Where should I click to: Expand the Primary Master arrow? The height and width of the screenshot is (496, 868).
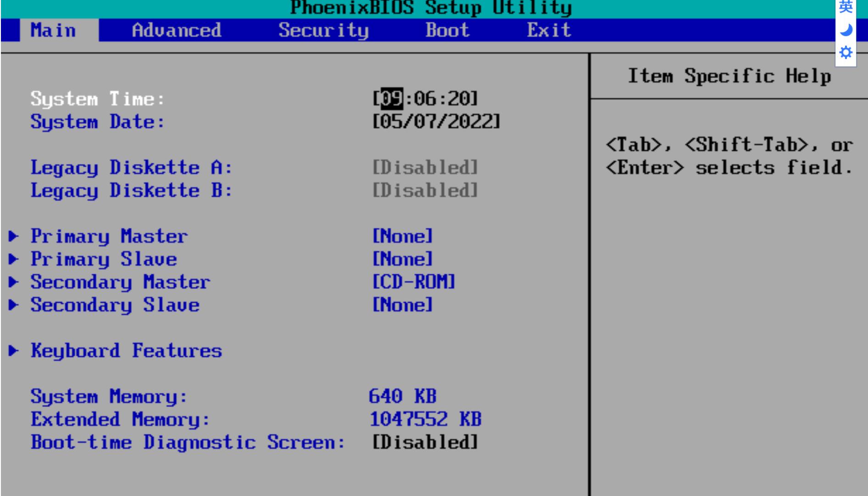click(14, 237)
